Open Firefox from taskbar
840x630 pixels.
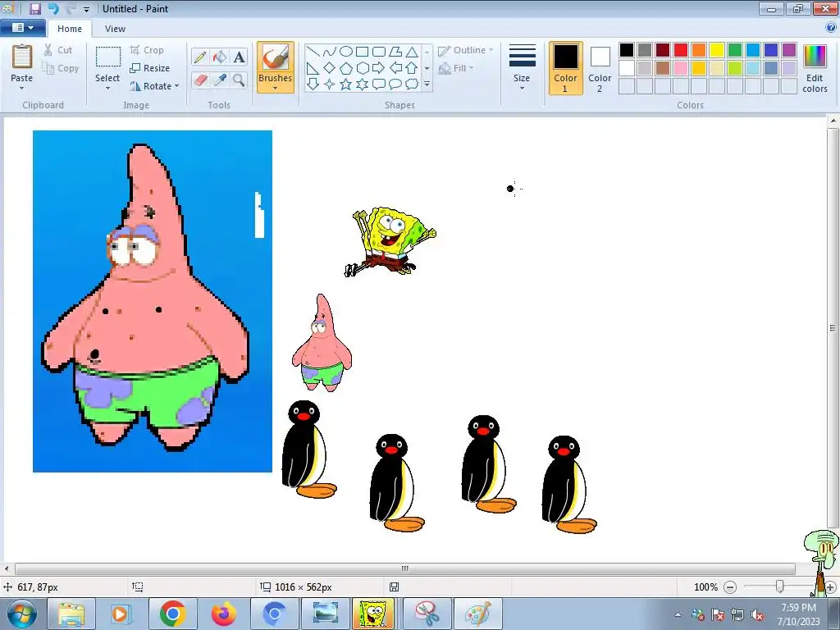click(223, 614)
